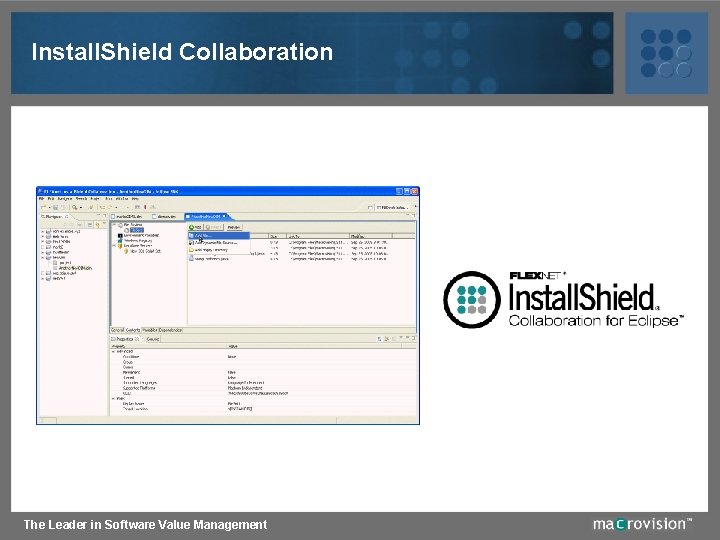Click the Save toolbar icon
The height and width of the screenshot is (540, 720).
click(55, 208)
